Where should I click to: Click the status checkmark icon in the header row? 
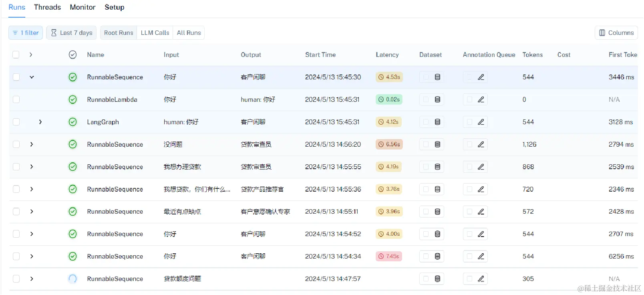(72, 55)
